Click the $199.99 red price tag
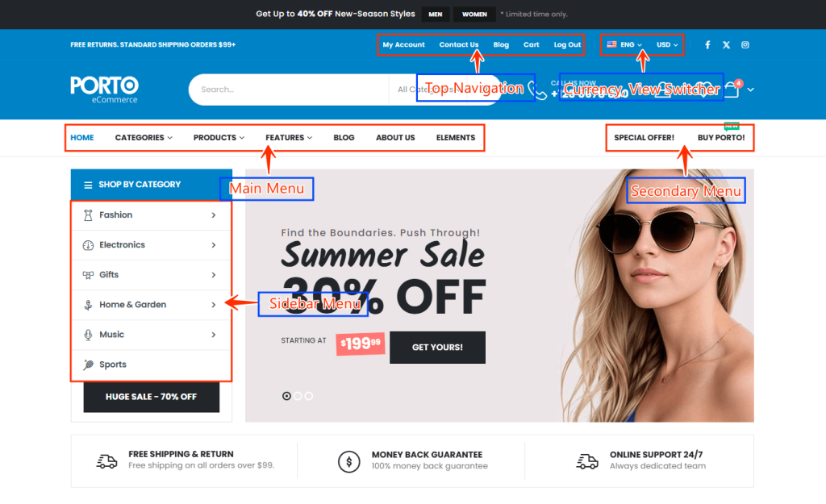This screenshot has width=826, height=504. [361, 344]
